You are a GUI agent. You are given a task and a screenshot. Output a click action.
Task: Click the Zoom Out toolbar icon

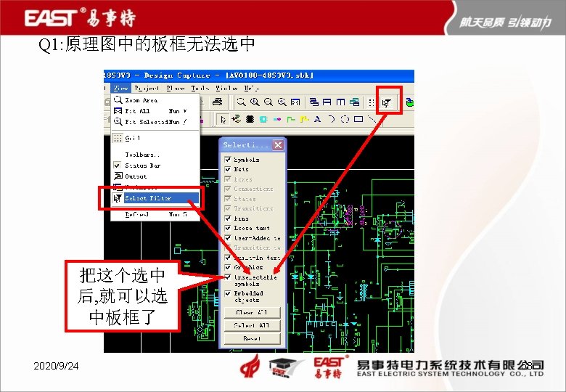point(268,102)
